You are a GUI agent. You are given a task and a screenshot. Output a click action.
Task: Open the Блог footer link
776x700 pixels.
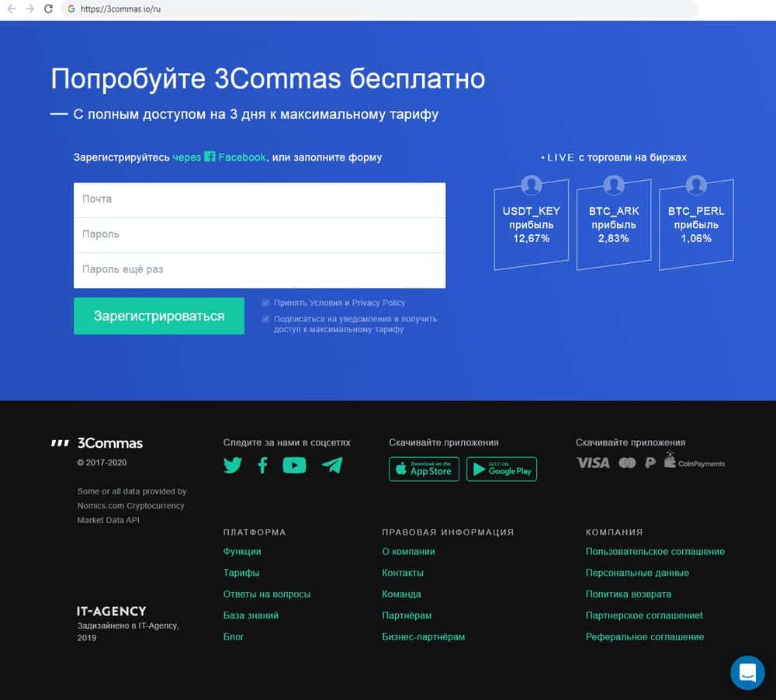tap(234, 636)
